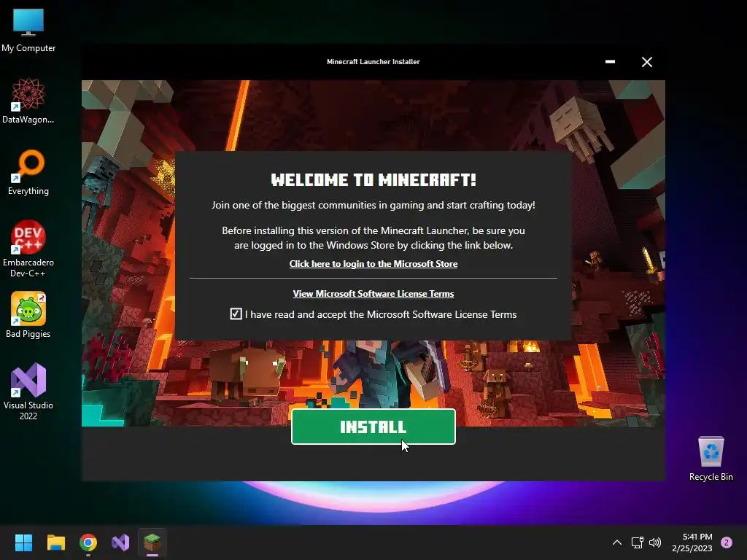Open the clock and date flyout

tap(692, 542)
